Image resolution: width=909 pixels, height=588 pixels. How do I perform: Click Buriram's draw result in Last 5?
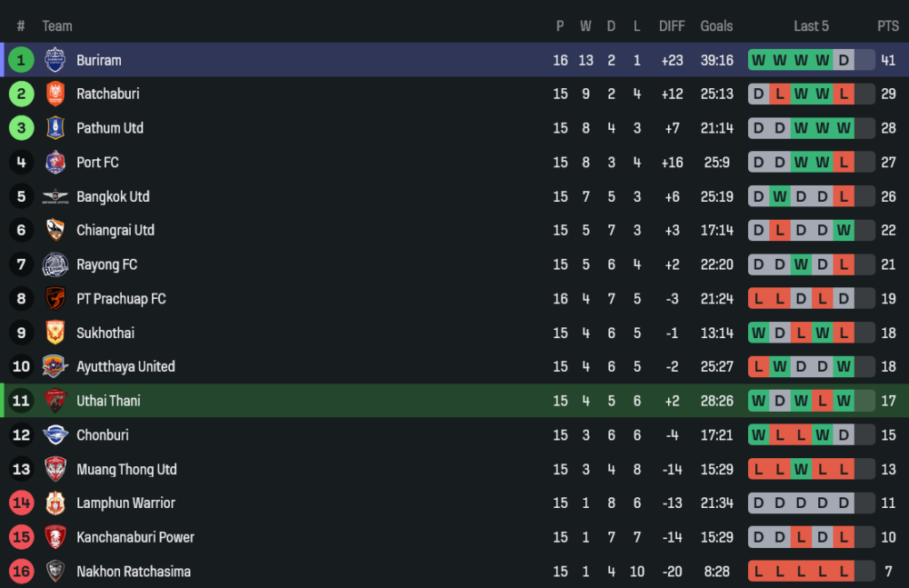[844, 60]
